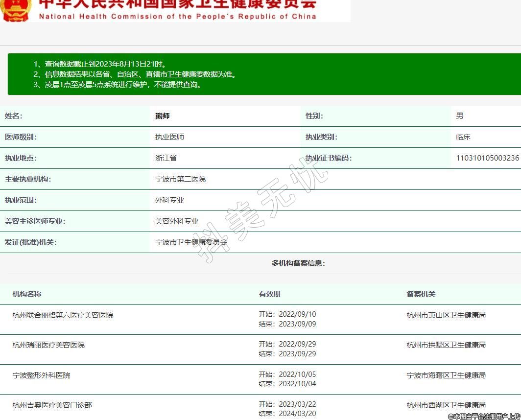Screen dimensions: 521x420
Task: Click the 机构名称 column header
Action: (x=27, y=294)
